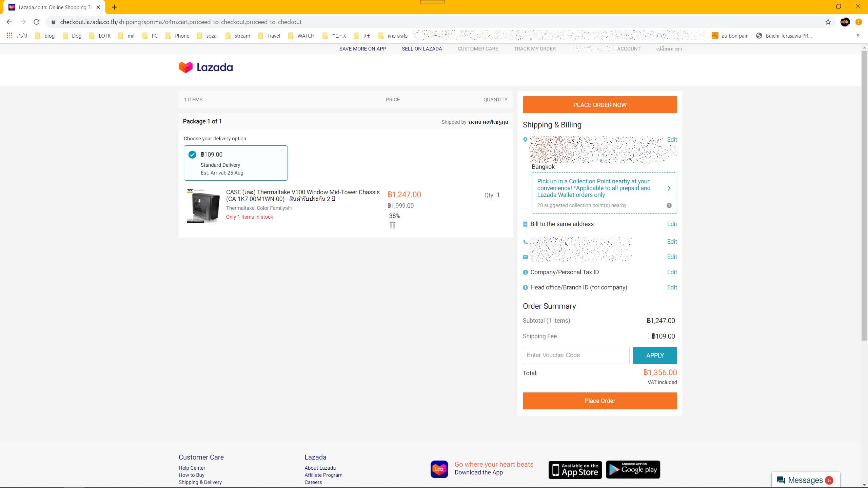Open the Travel bookmarks folder
The image size is (868, 488).
(269, 36)
